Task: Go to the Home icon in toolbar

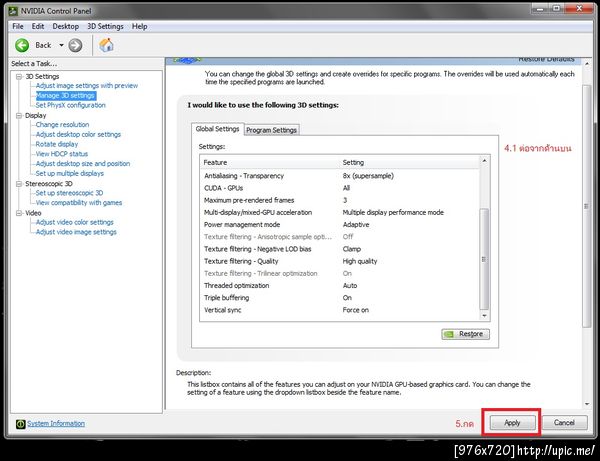Action: point(106,45)
